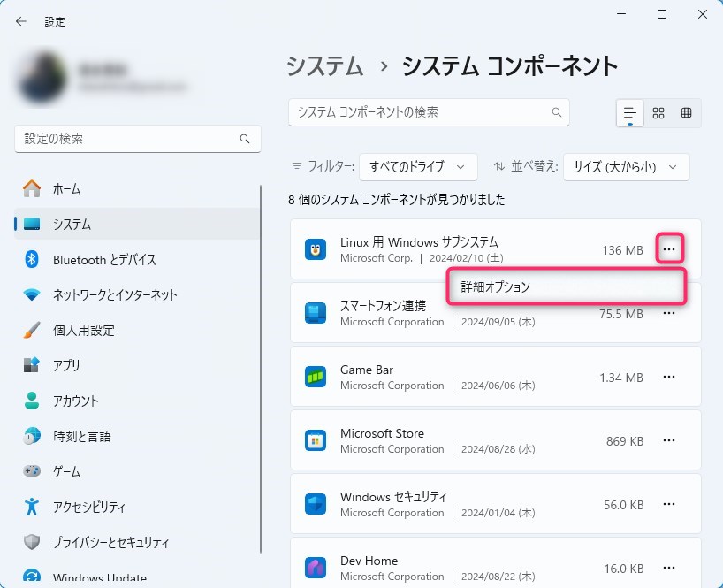723x588 pixels.
Task: Click the back arrow in the title bar
Action: point(21,21)
